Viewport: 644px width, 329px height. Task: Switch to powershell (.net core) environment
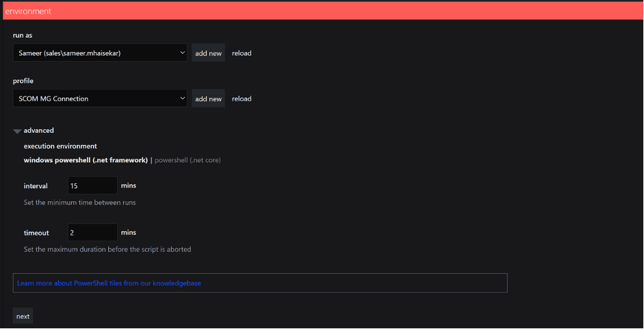[188, 160]
